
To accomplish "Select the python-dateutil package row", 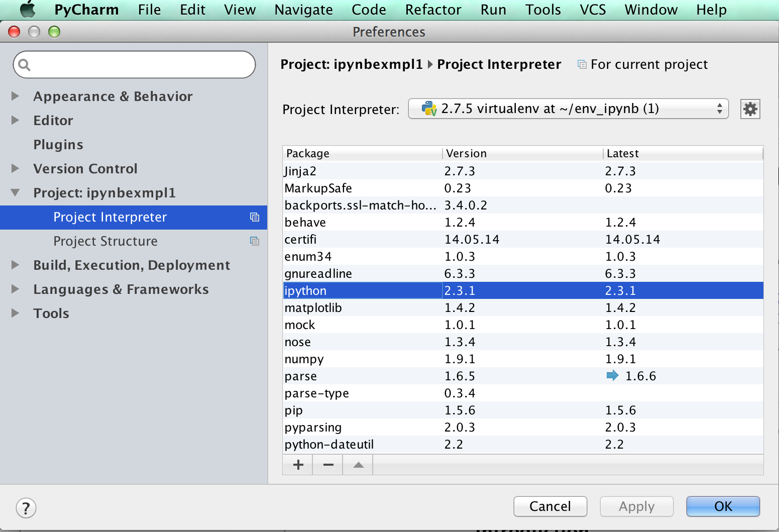I will point(523,444).
